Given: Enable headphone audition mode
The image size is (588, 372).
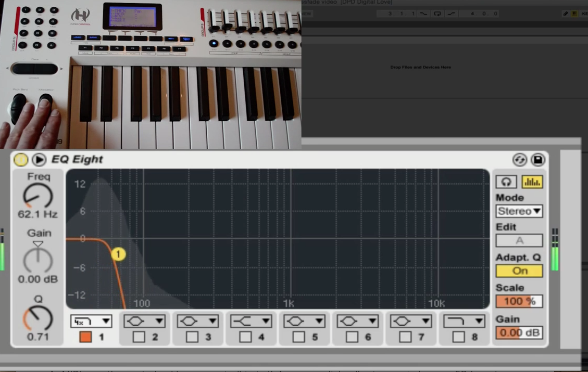Looking at the screenshot, I should (x=506, y=182).
